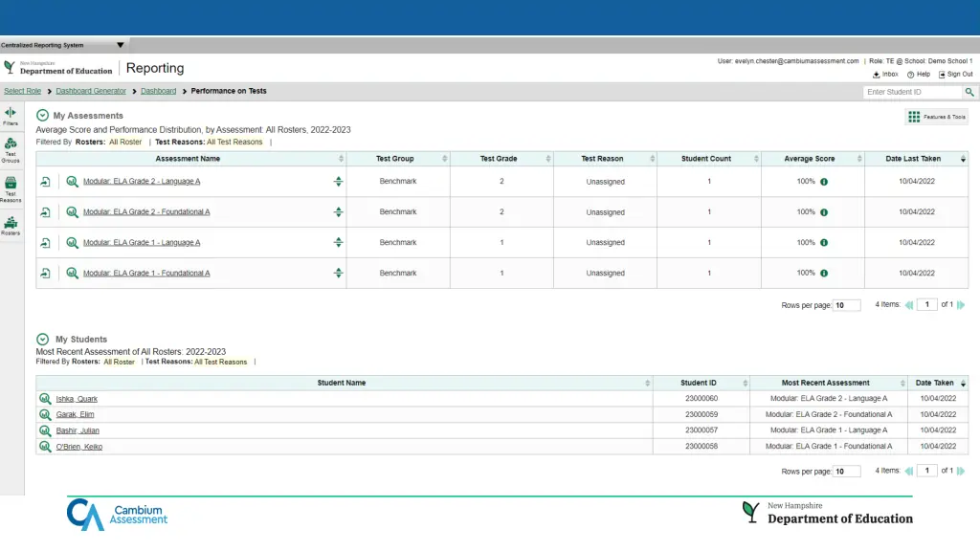Go to Select Role breadcrumb
The height and width of the screenshot is (551, 980).
(x=23, y=91)
